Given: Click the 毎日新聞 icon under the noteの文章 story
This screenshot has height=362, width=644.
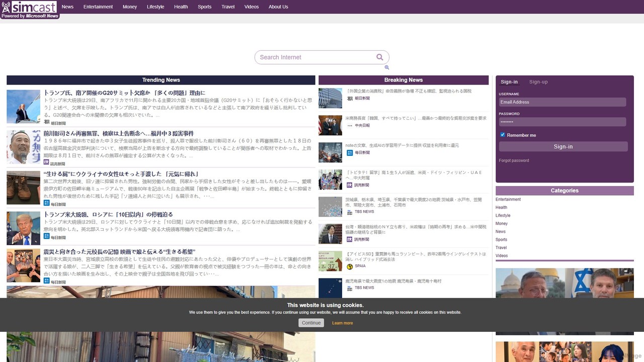Looking at the screenshot, I should tap(350, 152).
